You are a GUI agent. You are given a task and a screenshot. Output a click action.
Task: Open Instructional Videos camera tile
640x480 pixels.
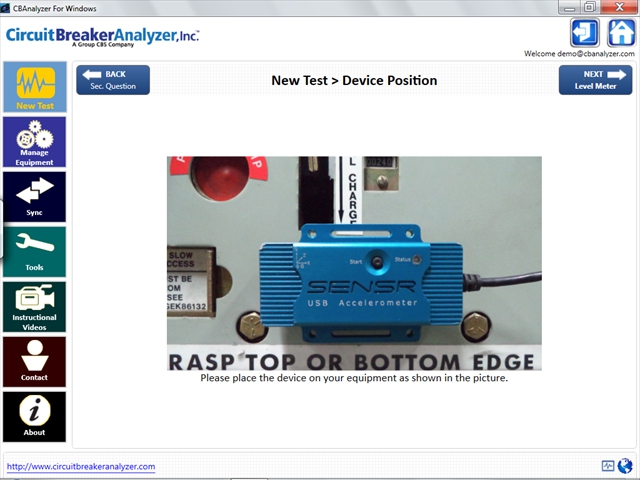[35, 307]
